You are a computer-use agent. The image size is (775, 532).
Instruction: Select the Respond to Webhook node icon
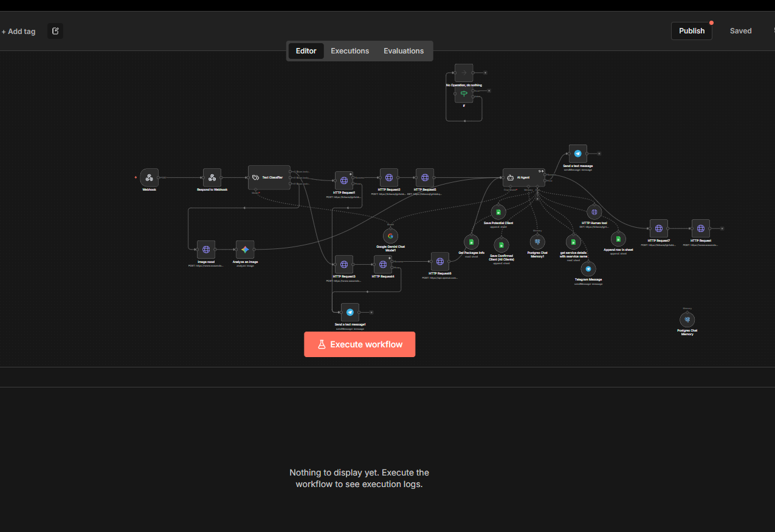point(212,178)
